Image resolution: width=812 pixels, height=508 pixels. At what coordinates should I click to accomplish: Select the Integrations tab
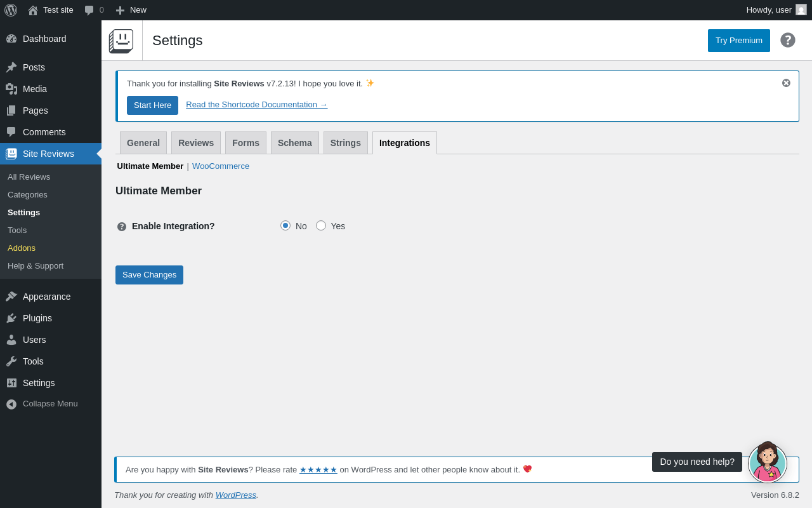(405, 143)
